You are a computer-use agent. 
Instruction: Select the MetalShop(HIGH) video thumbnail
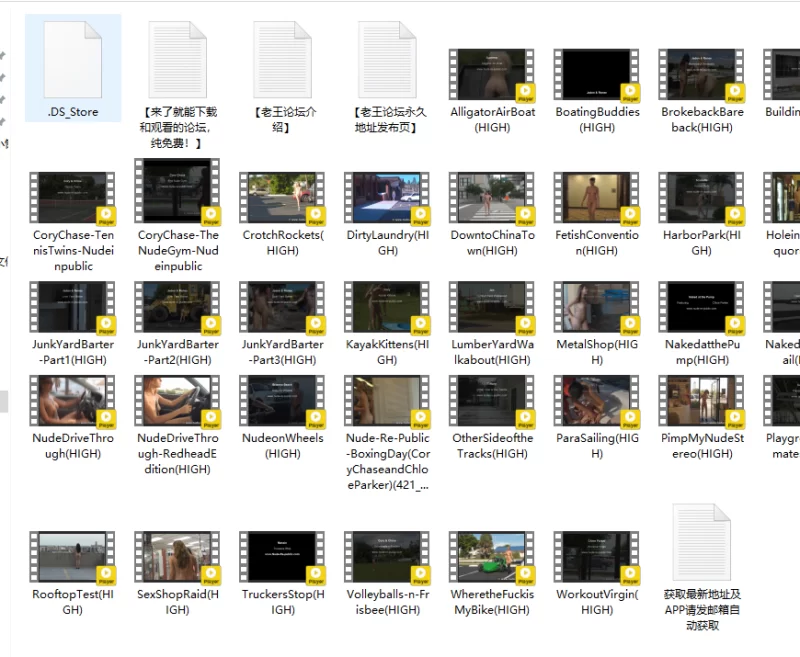tap(597, 307)
